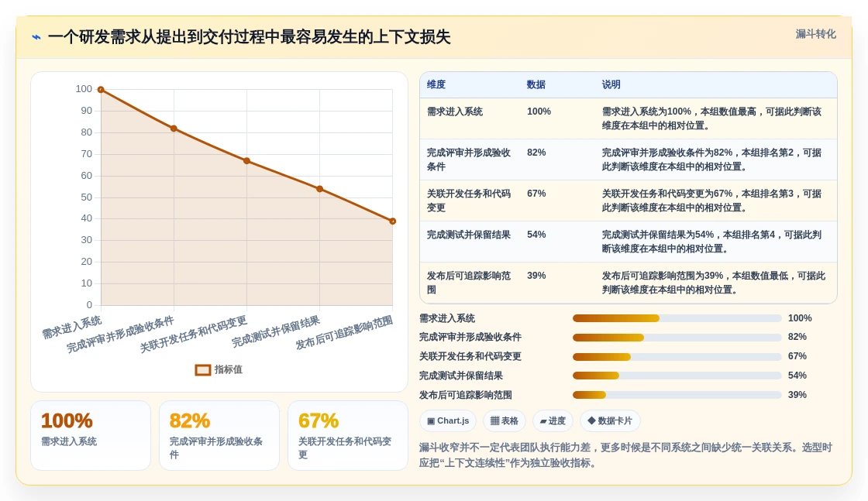Click the page title about 上下文损失
Viewport: 868px width, 501px height.
[x=249, y=37]
